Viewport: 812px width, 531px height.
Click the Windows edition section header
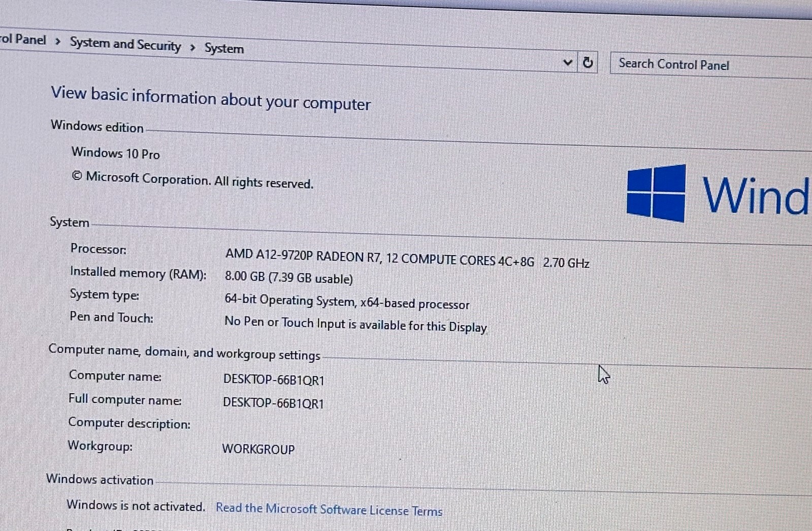click(x=97, y=126)
